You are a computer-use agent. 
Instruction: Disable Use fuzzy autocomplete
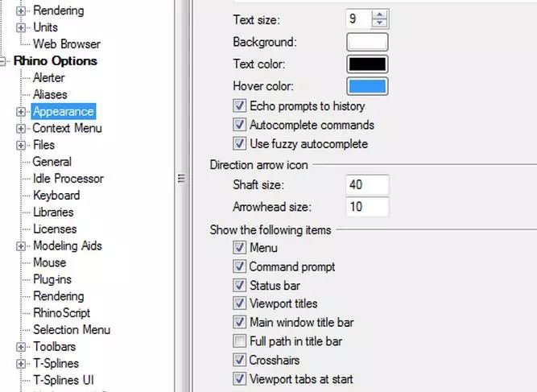(239, 144)
